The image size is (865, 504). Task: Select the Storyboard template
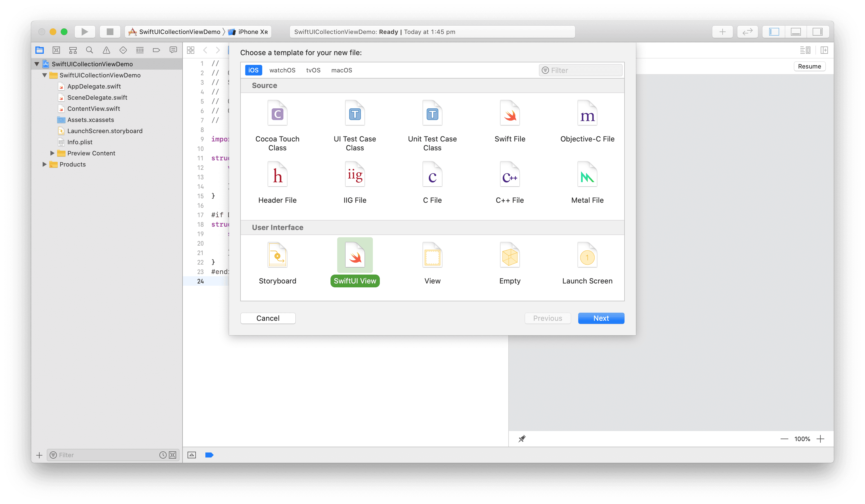pyautogui.click(x=277, y=263)
